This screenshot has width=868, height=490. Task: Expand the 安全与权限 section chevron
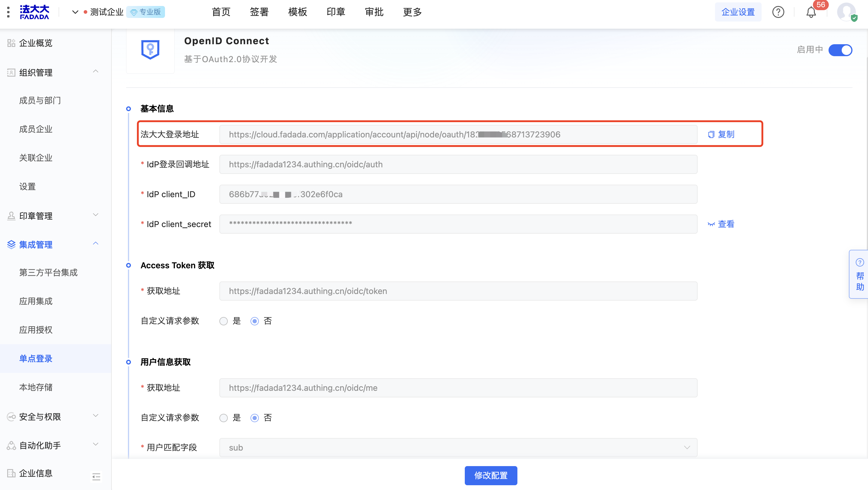(x=96, y=416)
